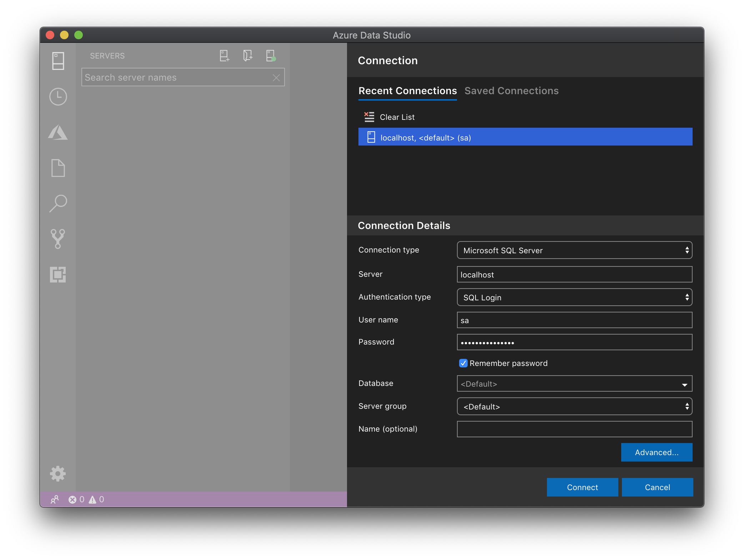Switch to the Saved Connections tab
This screenshot has height=560, width=744.
[x=511, y=91]
